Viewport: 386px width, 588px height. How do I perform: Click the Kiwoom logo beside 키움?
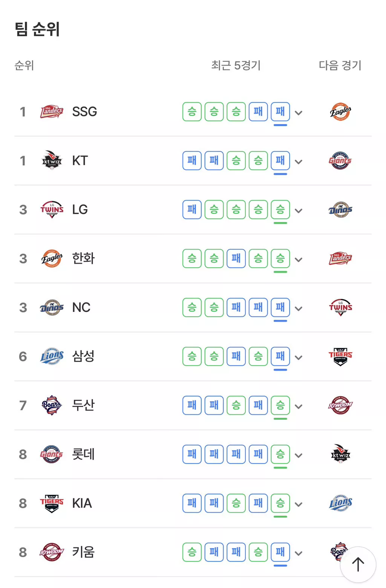coord(52,552)
